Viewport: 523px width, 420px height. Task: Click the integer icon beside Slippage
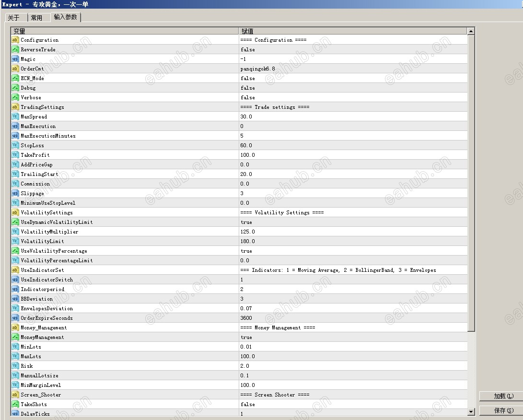(15, 194)
